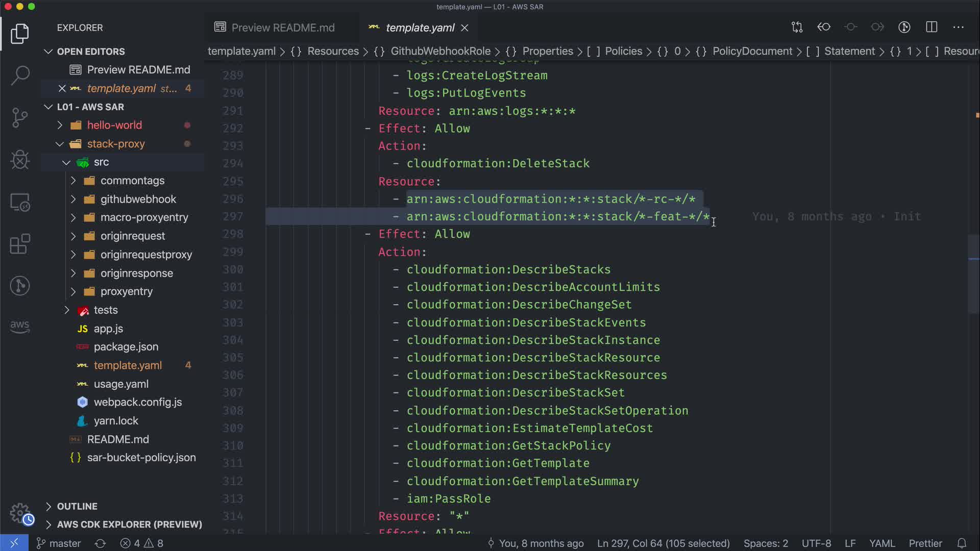Open the Remote Explorer view
Viewport: 980px width, 551px height.
click(x=20, y=203)
